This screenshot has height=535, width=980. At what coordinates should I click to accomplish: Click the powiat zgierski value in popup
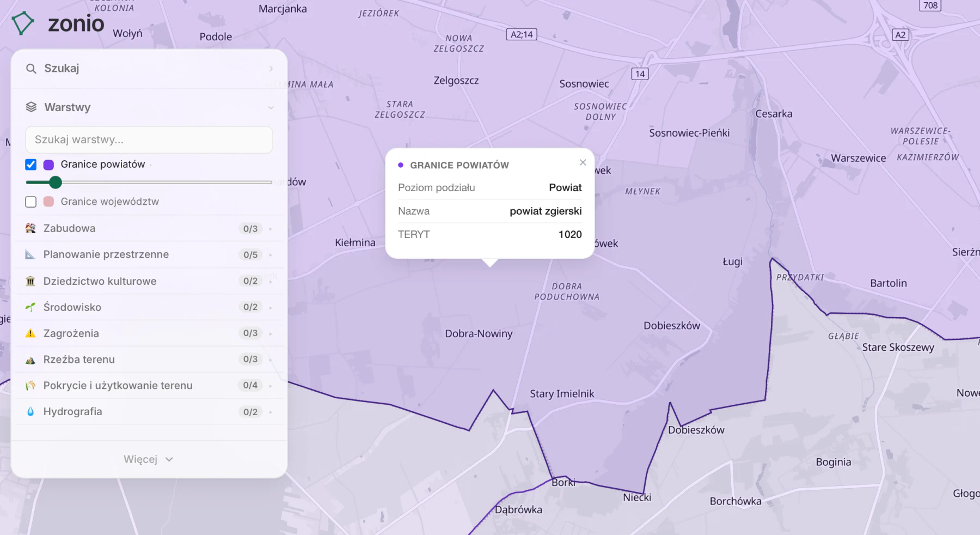(x=546, y=211)
